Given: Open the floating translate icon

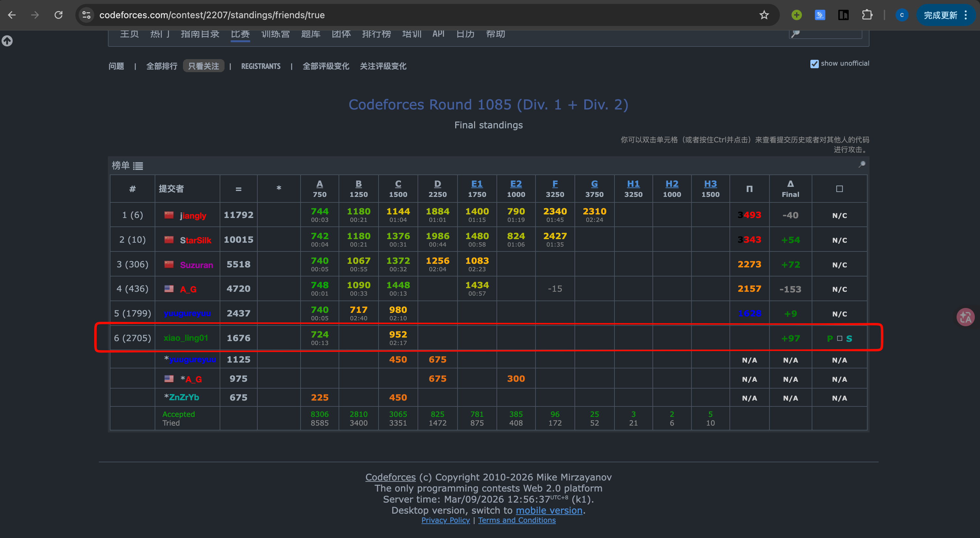Looking at the screenshot, I should click(x=965, y=317).
